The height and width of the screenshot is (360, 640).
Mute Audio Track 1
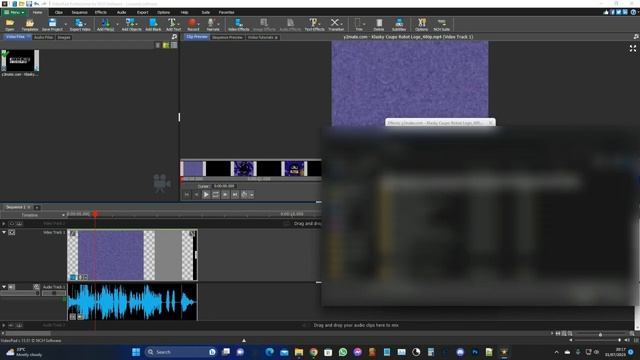tap(11, 287)
